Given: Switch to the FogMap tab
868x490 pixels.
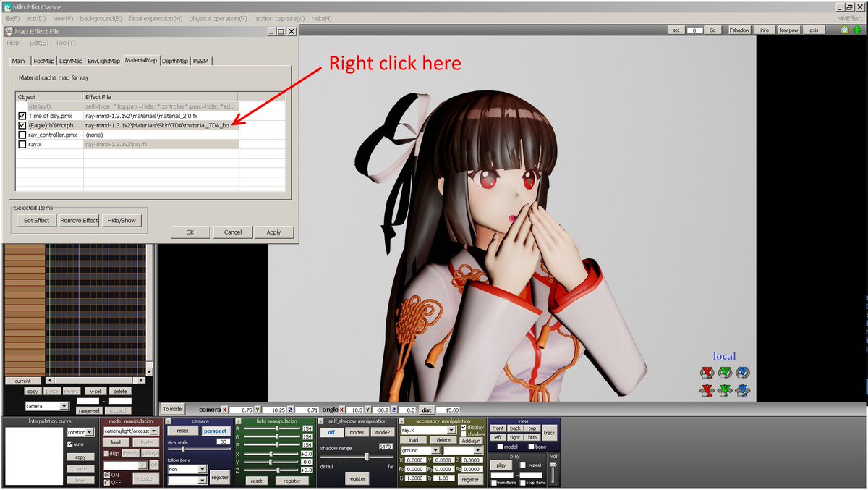Looking at the screenshot, I should 43,61.
